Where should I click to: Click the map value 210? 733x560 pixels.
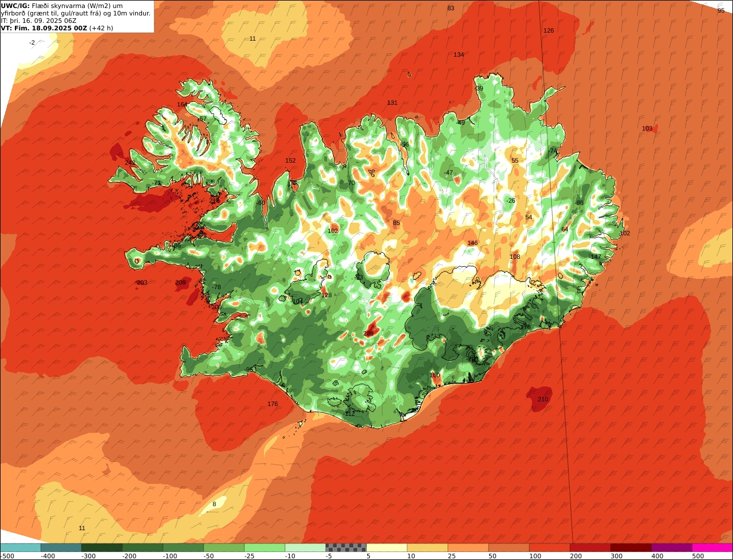(x=543, y=399)
